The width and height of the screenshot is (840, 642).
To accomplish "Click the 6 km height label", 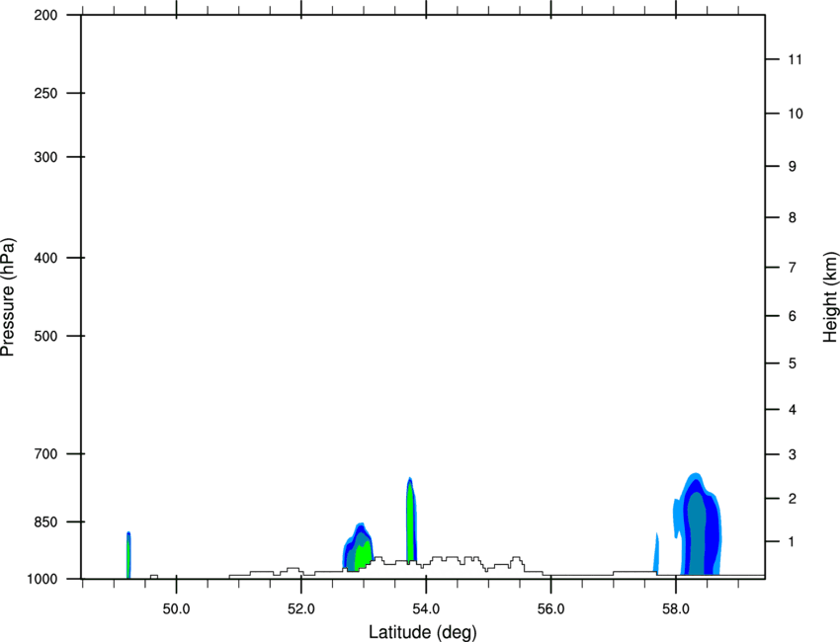I will pos(793,316).
